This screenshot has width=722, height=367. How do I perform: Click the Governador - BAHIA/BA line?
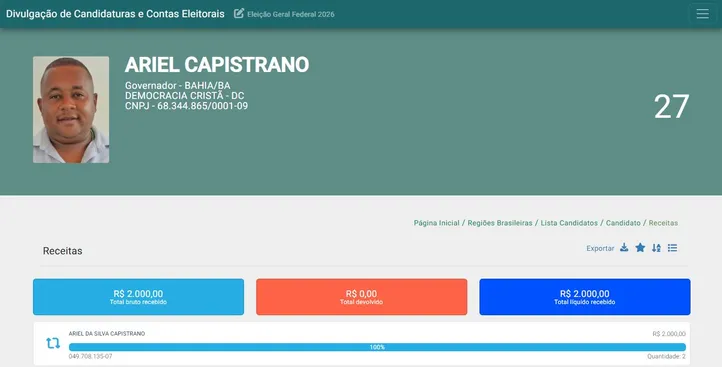(177, 86)
